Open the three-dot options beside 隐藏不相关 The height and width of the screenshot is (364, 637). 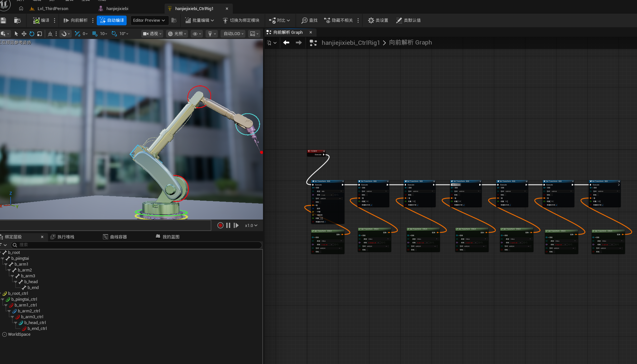pyautogui.click(x=358, y=20)
